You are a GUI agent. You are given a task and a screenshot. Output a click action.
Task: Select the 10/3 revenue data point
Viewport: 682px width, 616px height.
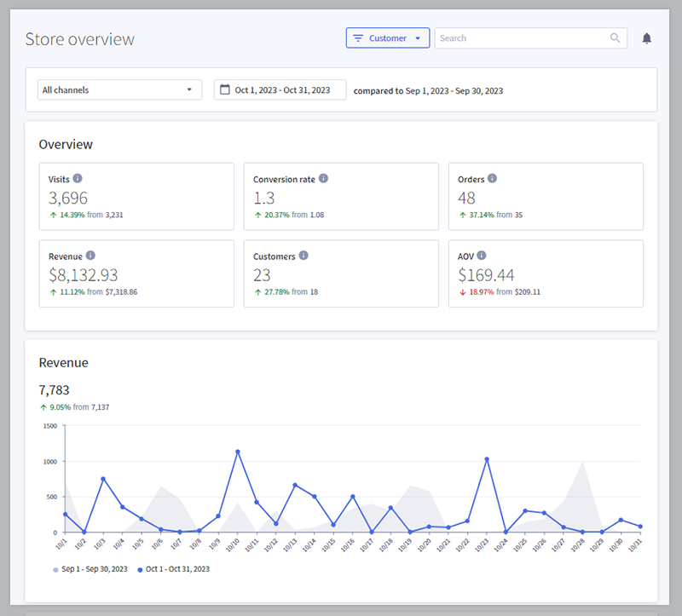coord(103,479)
